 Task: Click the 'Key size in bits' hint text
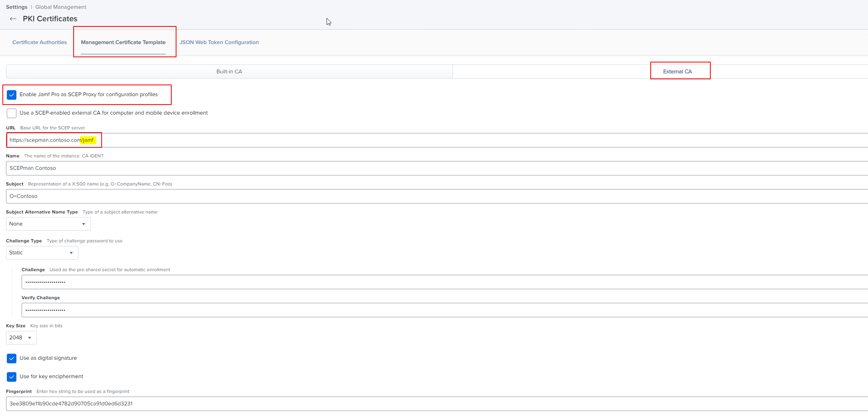coord(46,326)
